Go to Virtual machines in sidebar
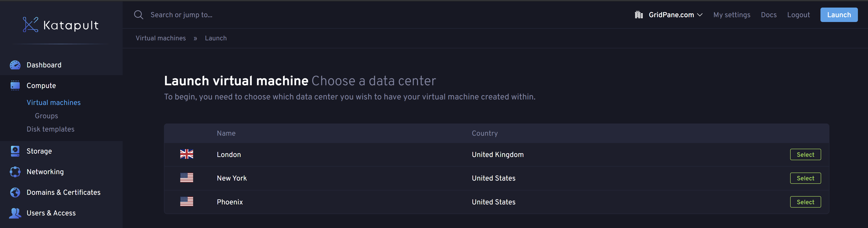This screenshot has height=228, width=868. 54,103
